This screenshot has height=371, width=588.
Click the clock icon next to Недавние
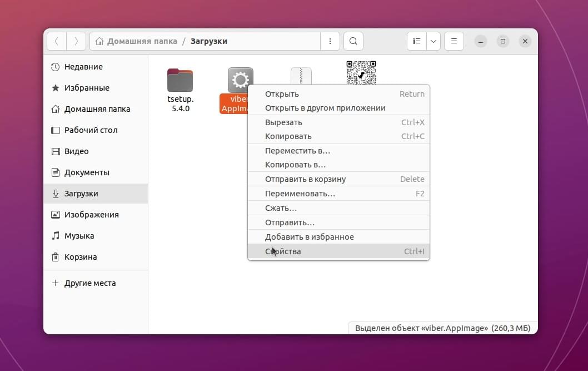[x=56, y=67]
